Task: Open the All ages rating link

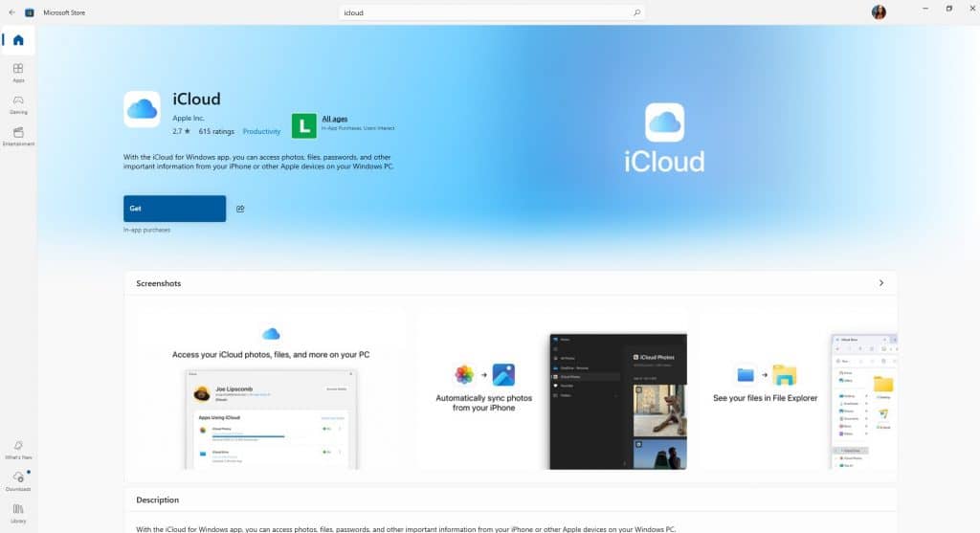Action: (334, 119)
